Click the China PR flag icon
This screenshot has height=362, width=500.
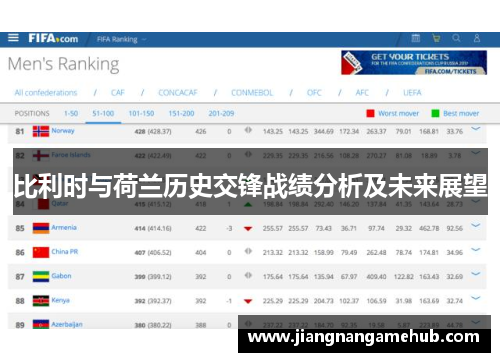click(x=41, y=252)
